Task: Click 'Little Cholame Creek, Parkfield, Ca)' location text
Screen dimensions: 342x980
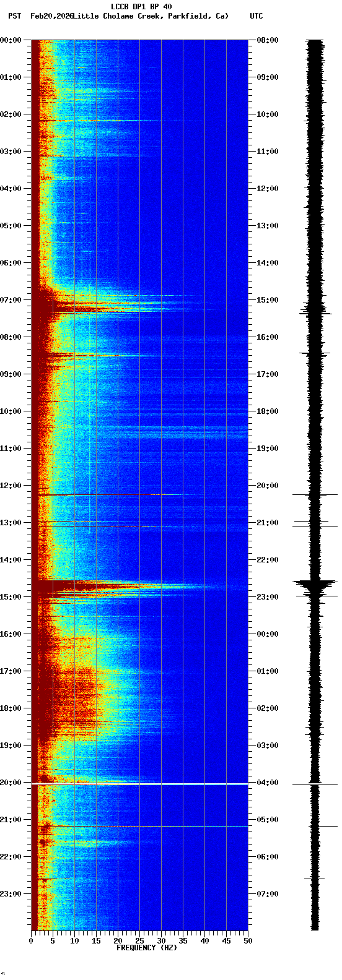Action: coord(151,16)
